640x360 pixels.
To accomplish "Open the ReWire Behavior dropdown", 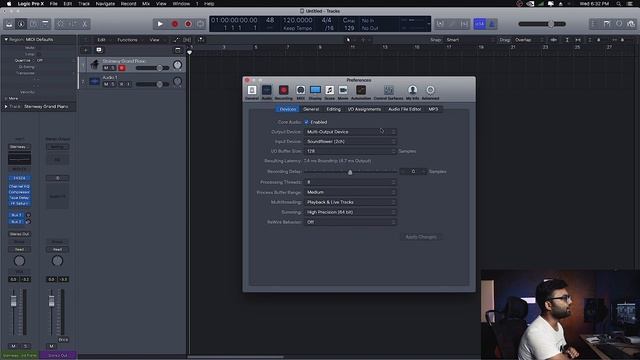I will 350,222.
